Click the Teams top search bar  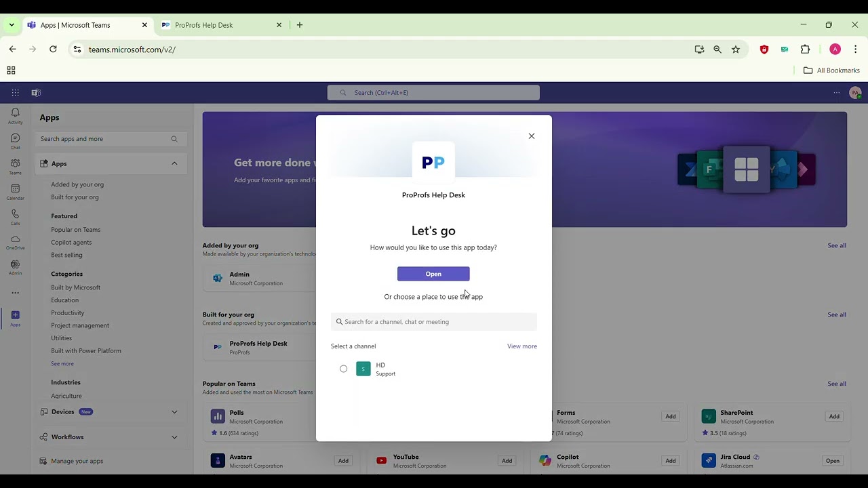433,93
